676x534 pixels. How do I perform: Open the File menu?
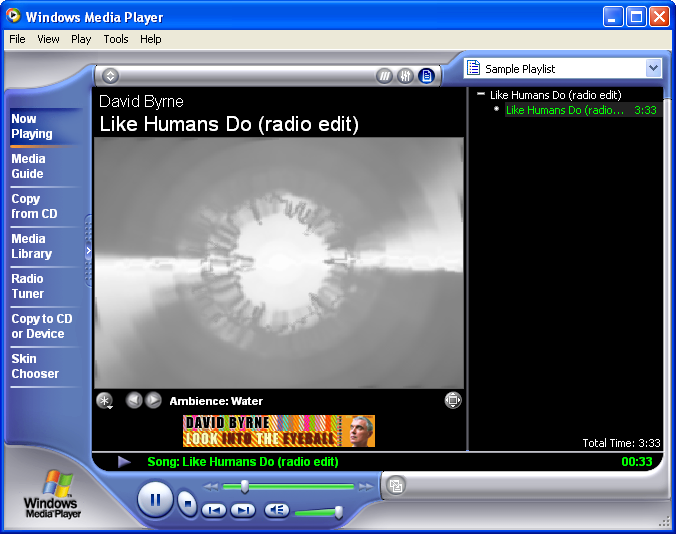(x=17, y=39)
